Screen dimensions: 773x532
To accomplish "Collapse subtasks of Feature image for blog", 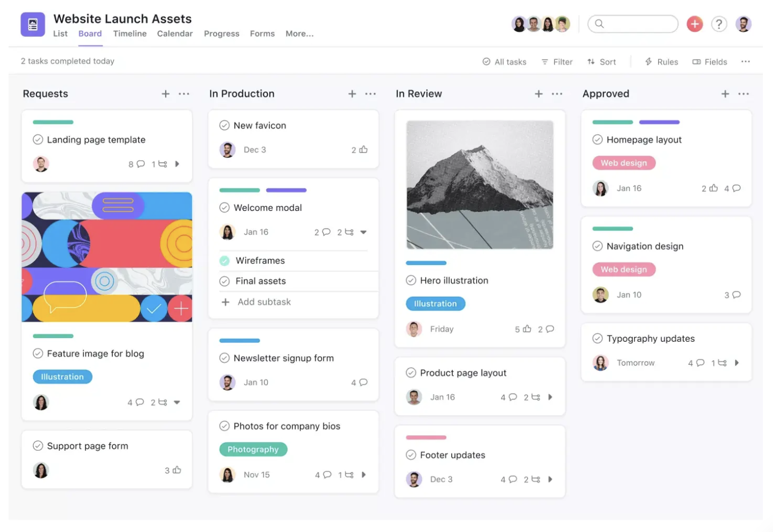I will click(x=177, y=403).
